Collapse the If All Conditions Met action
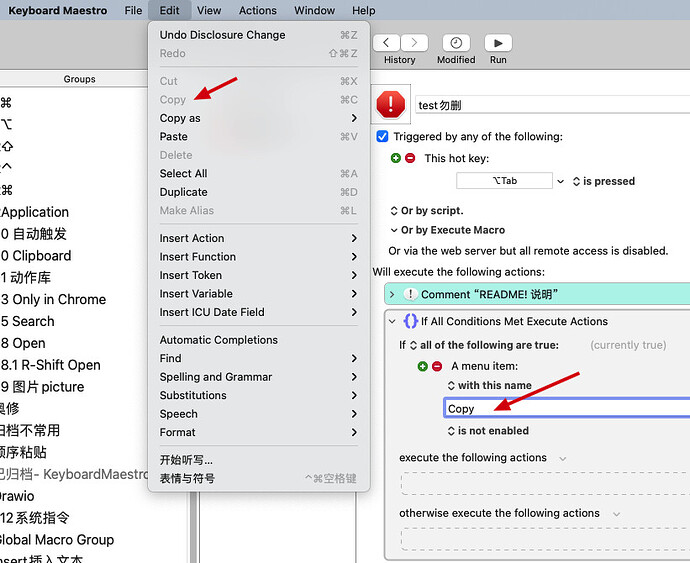The image size is (690, 563). [392, 321]
